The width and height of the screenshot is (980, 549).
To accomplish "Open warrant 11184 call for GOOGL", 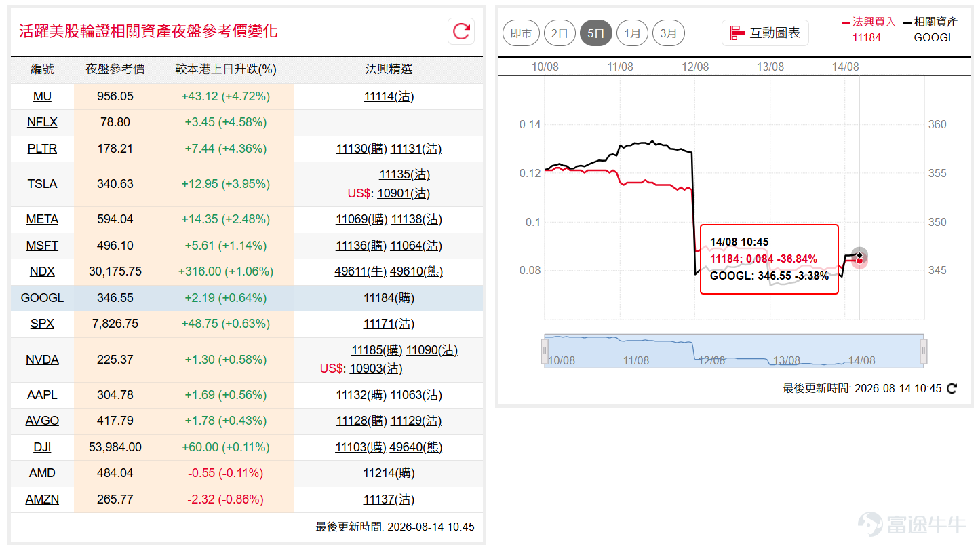I will coord(389,298).
